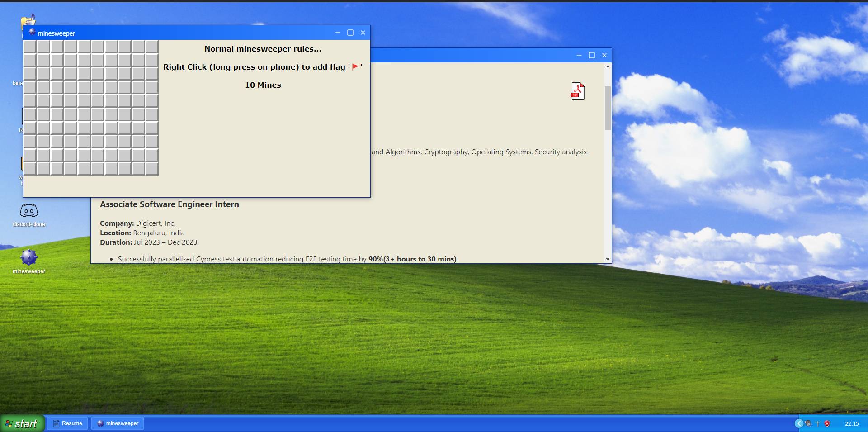
Task: Reveal the bottom-left cell of the minesweeper grid
Action: 30,169
